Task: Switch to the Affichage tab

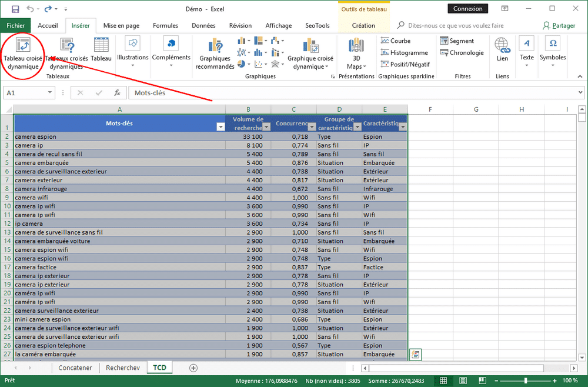Action: pos(279,25)
